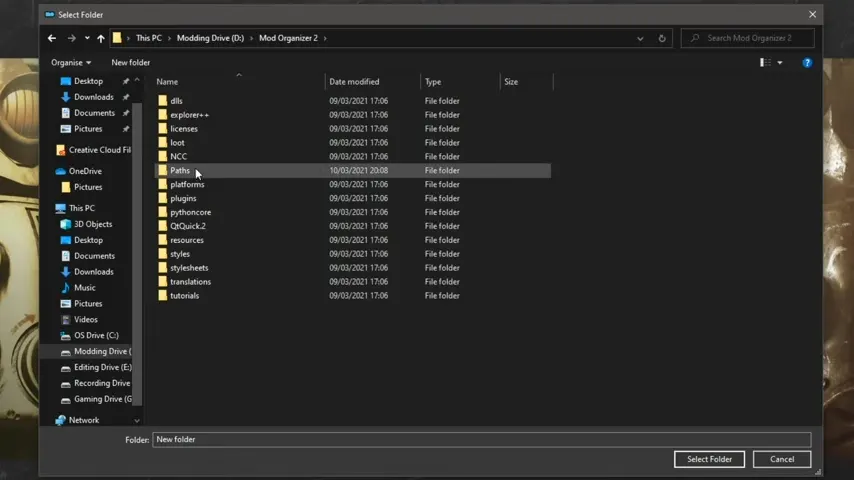854x480 pixels.
Task: Select Editing Drive (E:) in sidebar
Action: (x=102, y=367)
